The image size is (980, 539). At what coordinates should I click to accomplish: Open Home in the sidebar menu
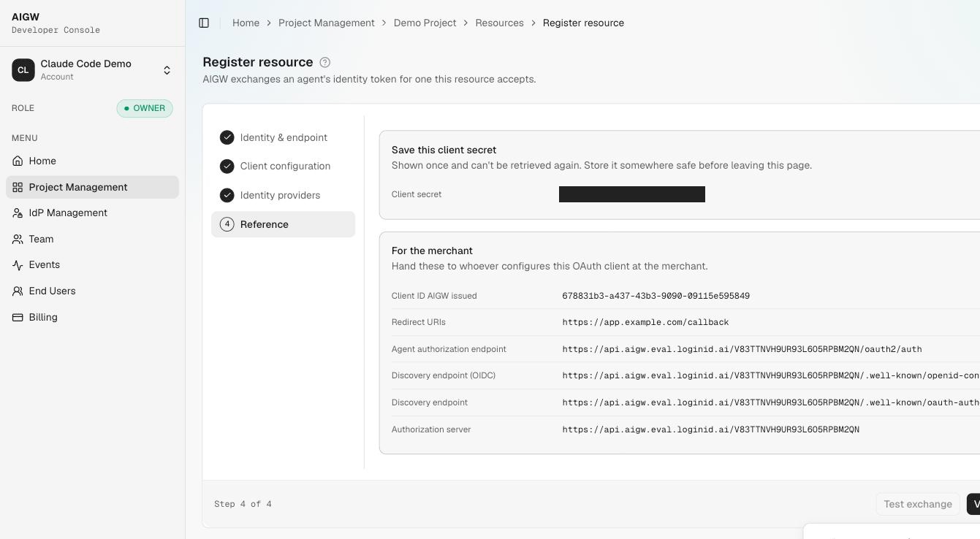tap(92, 161)
